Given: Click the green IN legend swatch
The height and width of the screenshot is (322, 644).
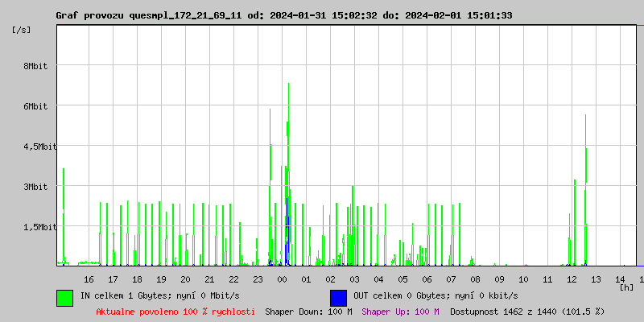Looking at the screenshot, I should 64,297.
